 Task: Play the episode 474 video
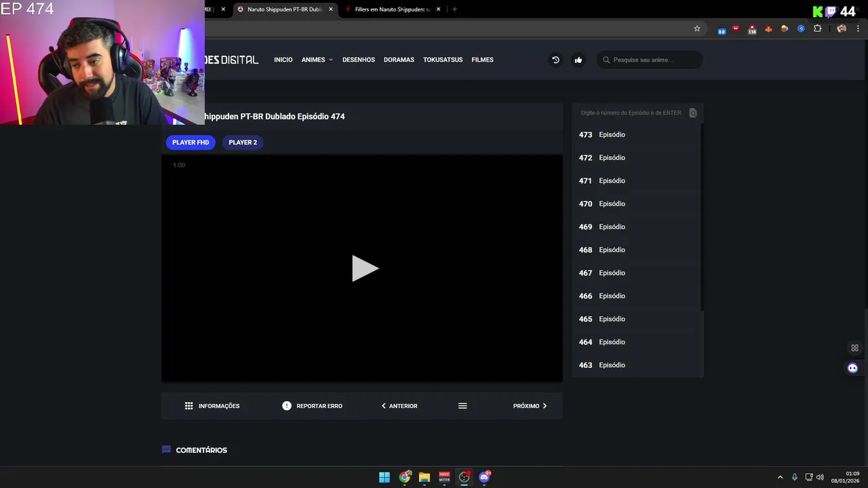(x=365, y=268)
